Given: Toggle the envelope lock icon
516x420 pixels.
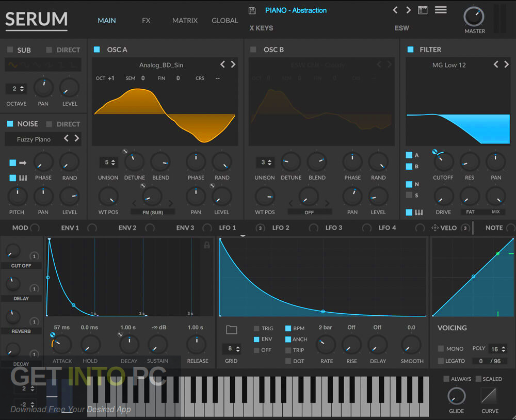Looking at the screenshot, I should pyautogui.click(x=207, y=245).
